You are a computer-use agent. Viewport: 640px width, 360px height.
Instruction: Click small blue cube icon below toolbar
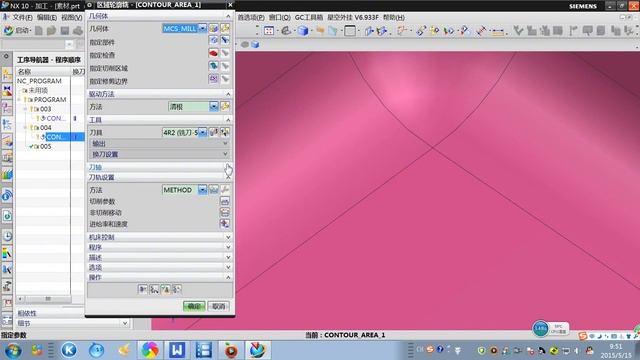[255, 44]
